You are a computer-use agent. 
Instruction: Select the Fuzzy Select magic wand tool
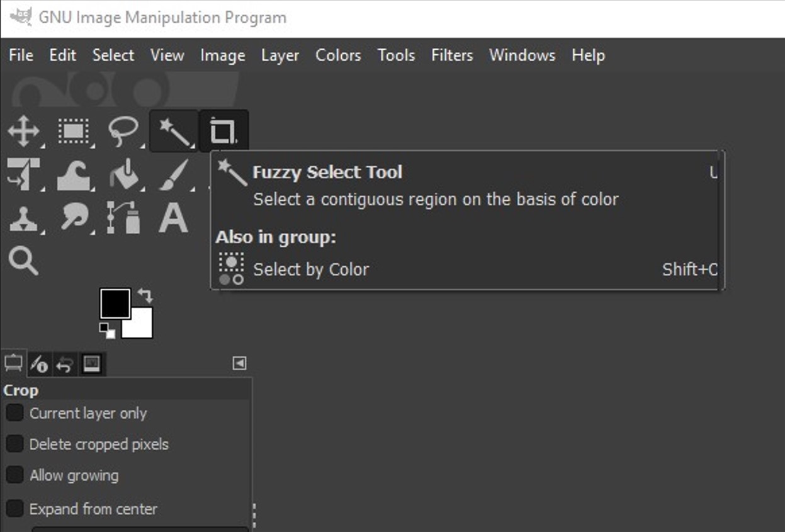point(174,132)
